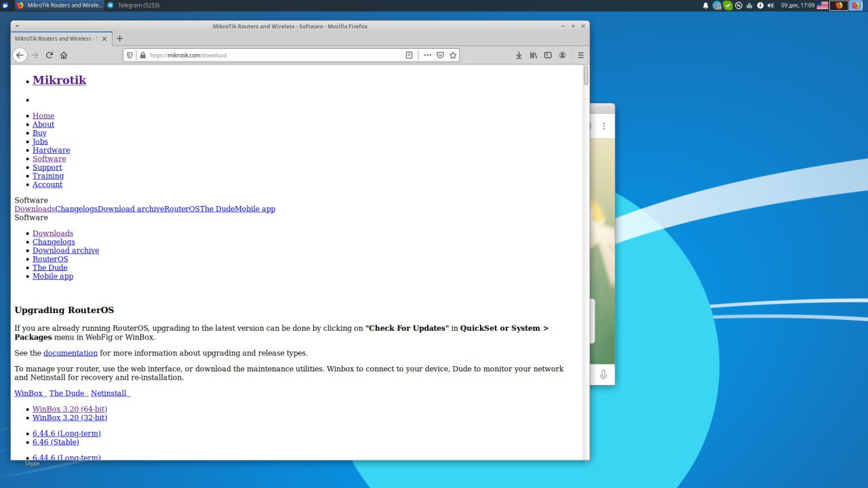Select The Dude utilities tab link
The width and height of the screenshot is (868, 488).
coord(68,393)
